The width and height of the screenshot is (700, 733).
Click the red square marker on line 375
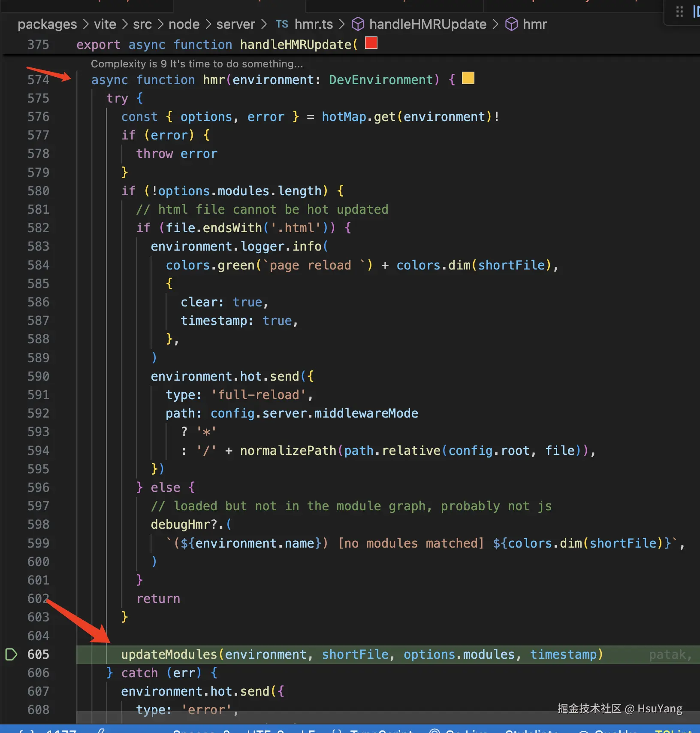371,43
